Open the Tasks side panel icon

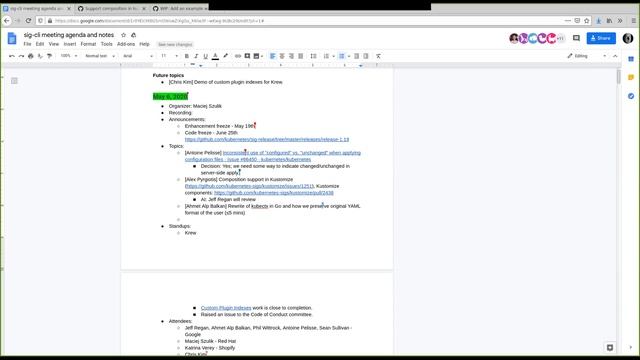click(x=631, y=96)
